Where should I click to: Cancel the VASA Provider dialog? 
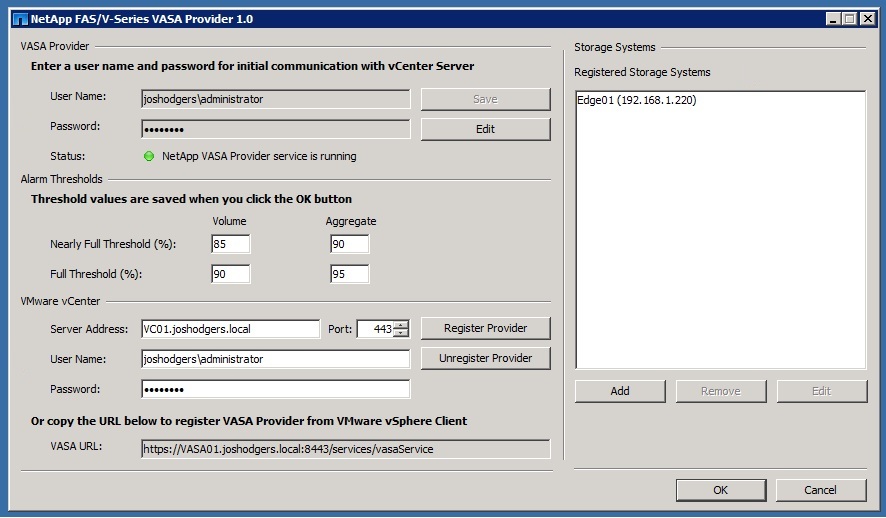[x=821, y=490]
